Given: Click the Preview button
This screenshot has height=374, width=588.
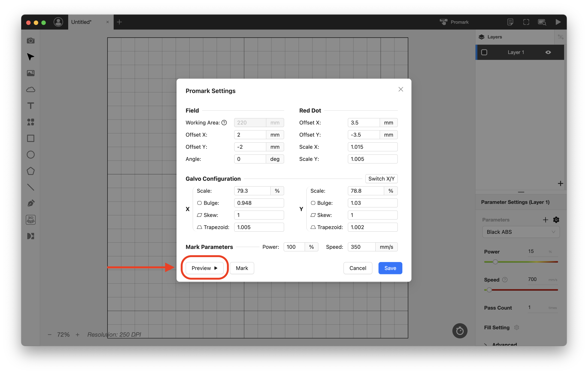Looking at the screenshot, I should coord(204,268).
